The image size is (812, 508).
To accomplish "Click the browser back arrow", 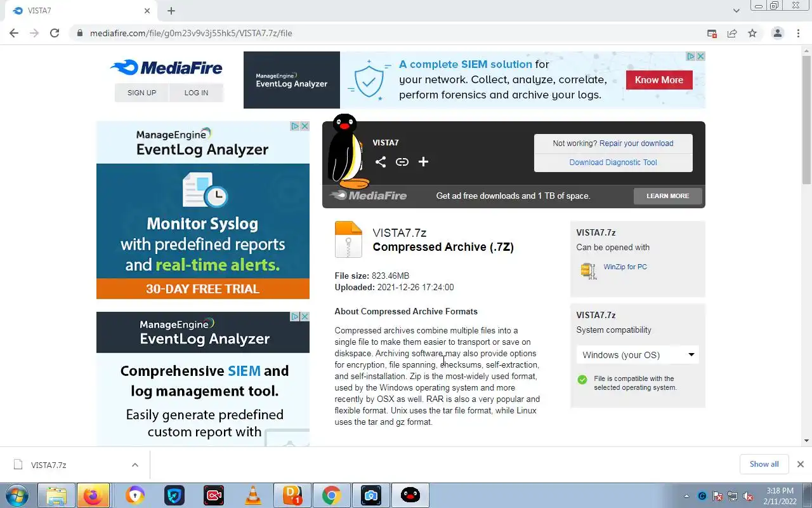I will (14, 33).
